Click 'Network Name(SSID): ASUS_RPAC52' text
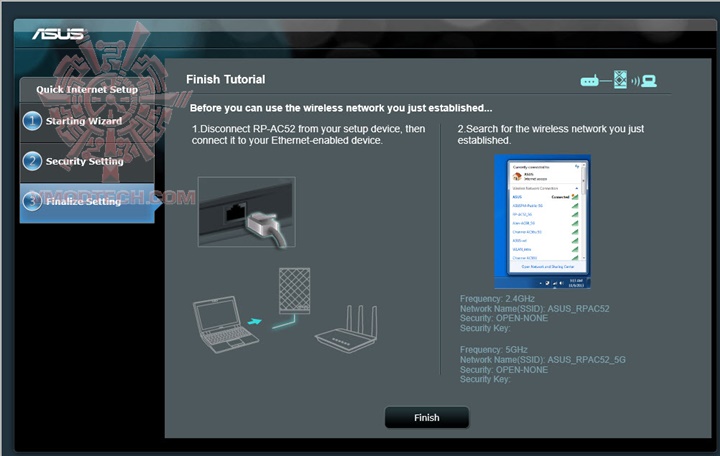The width and height of the screenshot is (720, 456). click(x=534, y=309)
